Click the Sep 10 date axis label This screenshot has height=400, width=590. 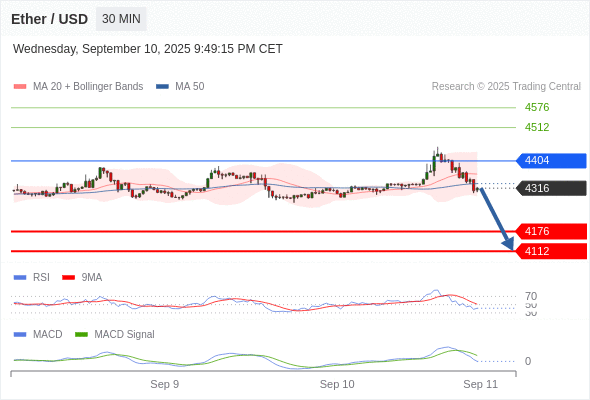(337, 384)
